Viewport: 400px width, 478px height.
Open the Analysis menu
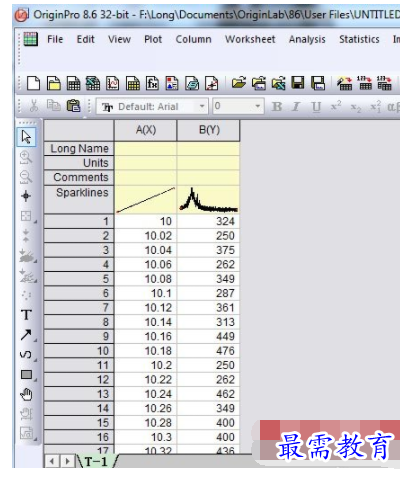(x=307, y=39)
